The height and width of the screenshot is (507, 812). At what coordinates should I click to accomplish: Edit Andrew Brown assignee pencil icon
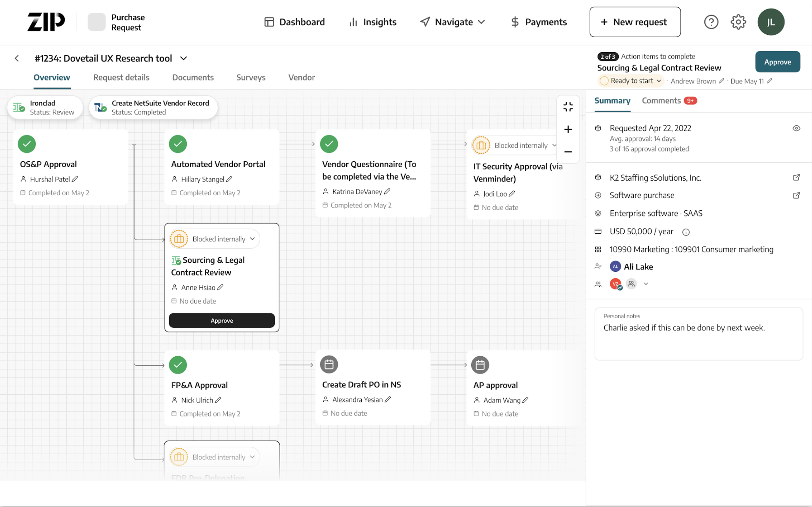tap(722, 81)
